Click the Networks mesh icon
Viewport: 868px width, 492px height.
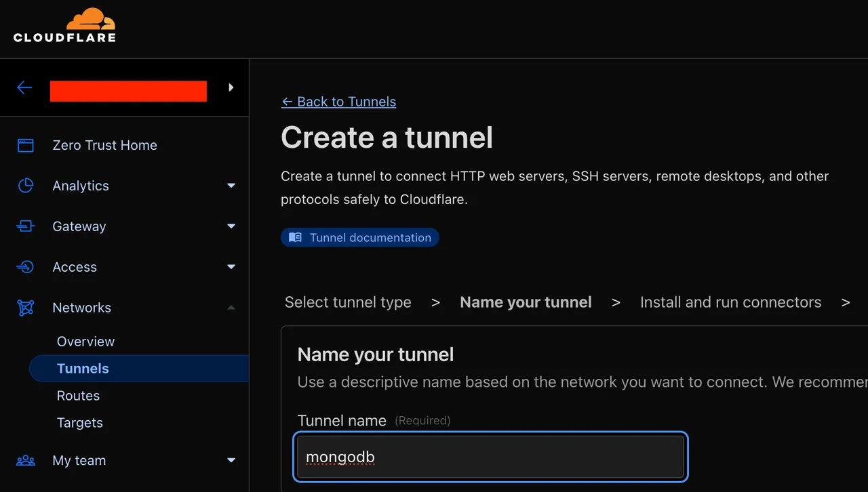point(26,308)
